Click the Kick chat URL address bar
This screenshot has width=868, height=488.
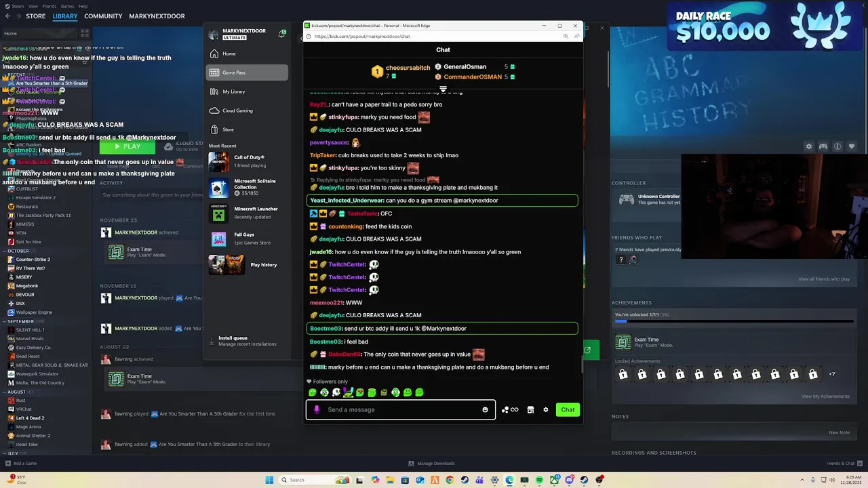[x=434, y=36]
